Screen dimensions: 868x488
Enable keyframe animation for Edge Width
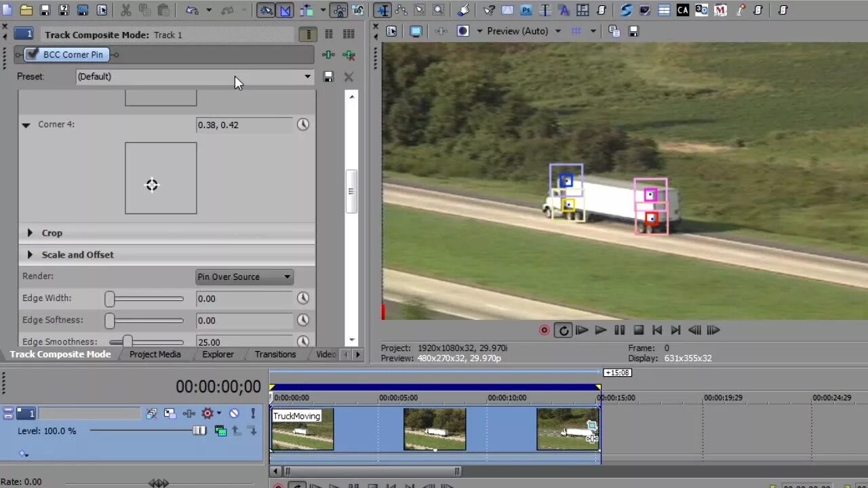coord(303,298)
